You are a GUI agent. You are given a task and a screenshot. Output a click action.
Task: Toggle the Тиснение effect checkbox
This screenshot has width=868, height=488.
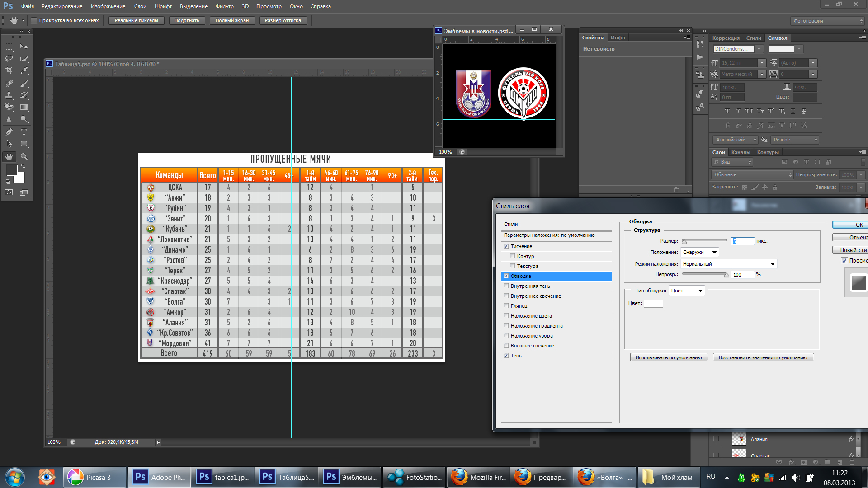(506, 246)
